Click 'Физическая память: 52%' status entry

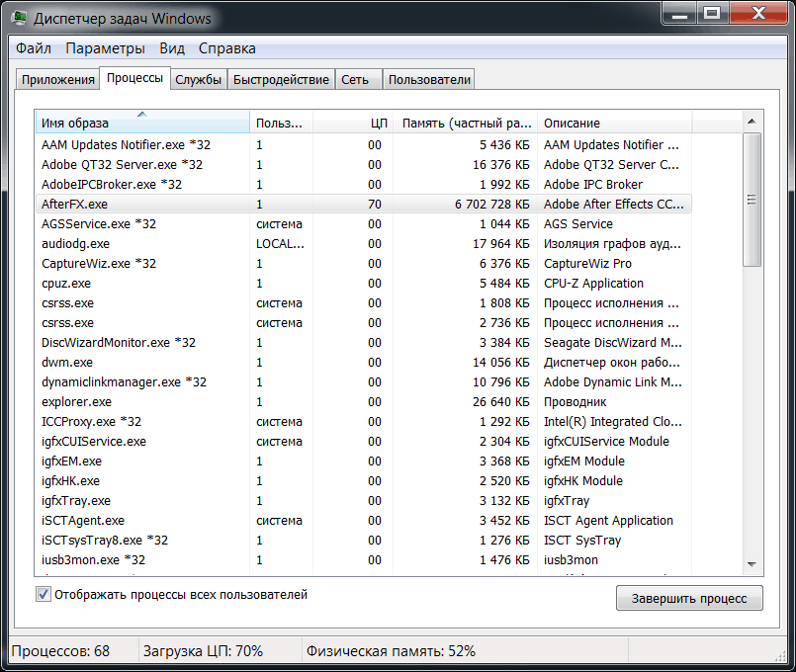(391, 650)
